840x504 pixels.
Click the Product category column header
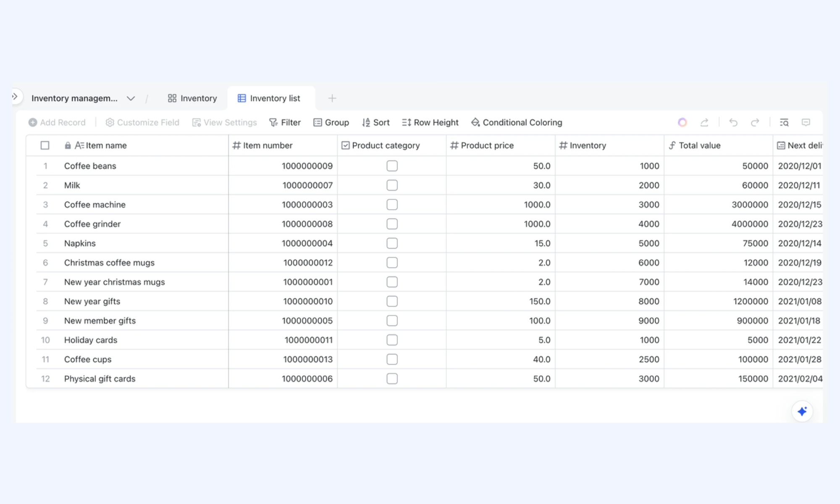pyautogui.click(x=391, y=145)
